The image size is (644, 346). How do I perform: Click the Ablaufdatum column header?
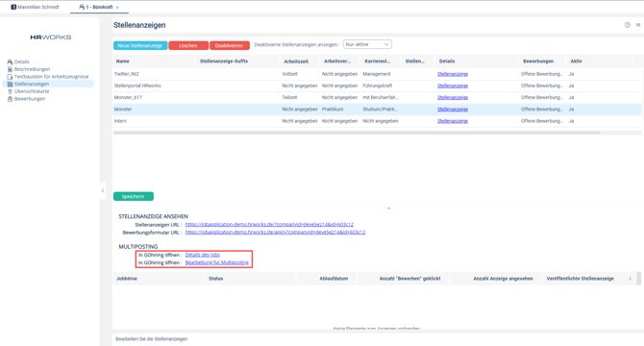334,279
